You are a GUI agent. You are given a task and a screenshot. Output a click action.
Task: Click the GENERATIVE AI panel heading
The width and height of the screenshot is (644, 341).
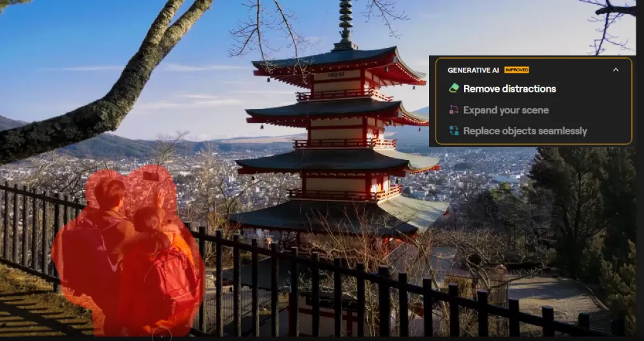click(x=474, y=70)
